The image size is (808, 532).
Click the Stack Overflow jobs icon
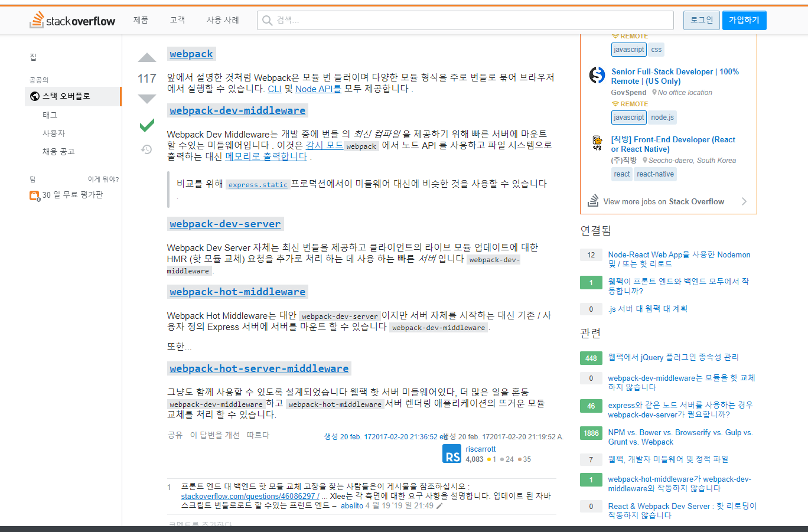click(x=593, y=201)
